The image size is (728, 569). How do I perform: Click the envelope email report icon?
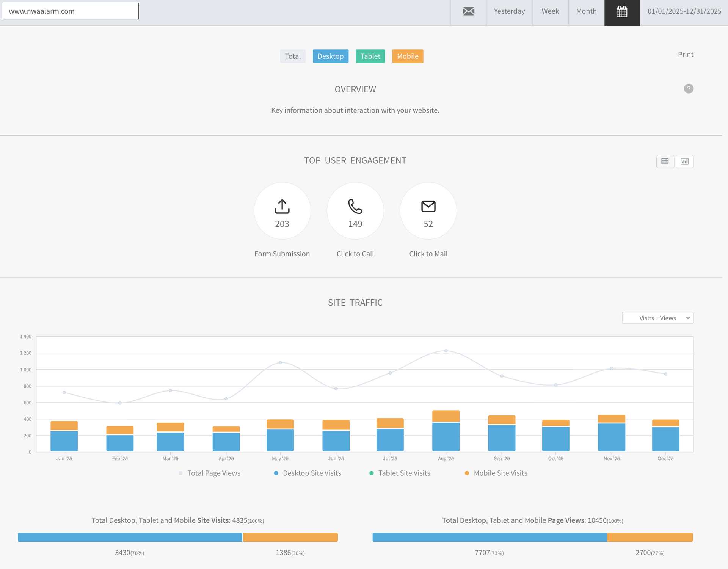pyautogui.click(x=469, y=11)
